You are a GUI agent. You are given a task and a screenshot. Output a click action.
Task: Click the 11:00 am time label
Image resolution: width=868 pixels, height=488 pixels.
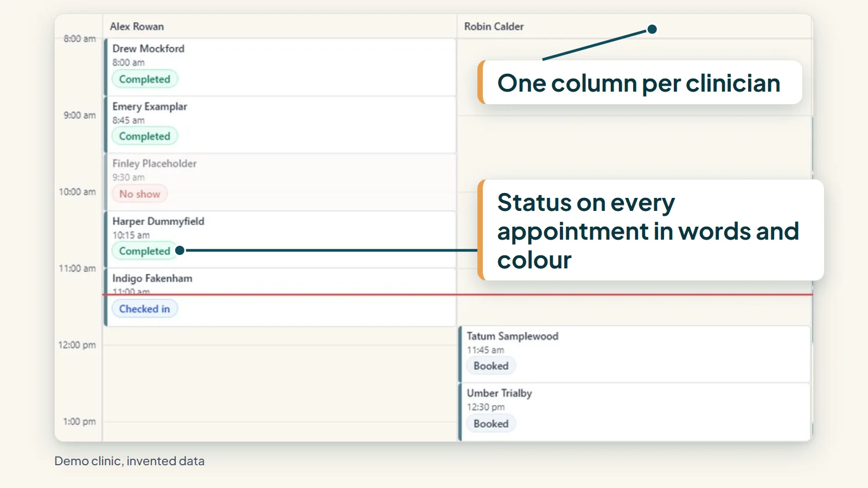click(x=78, y=268)
